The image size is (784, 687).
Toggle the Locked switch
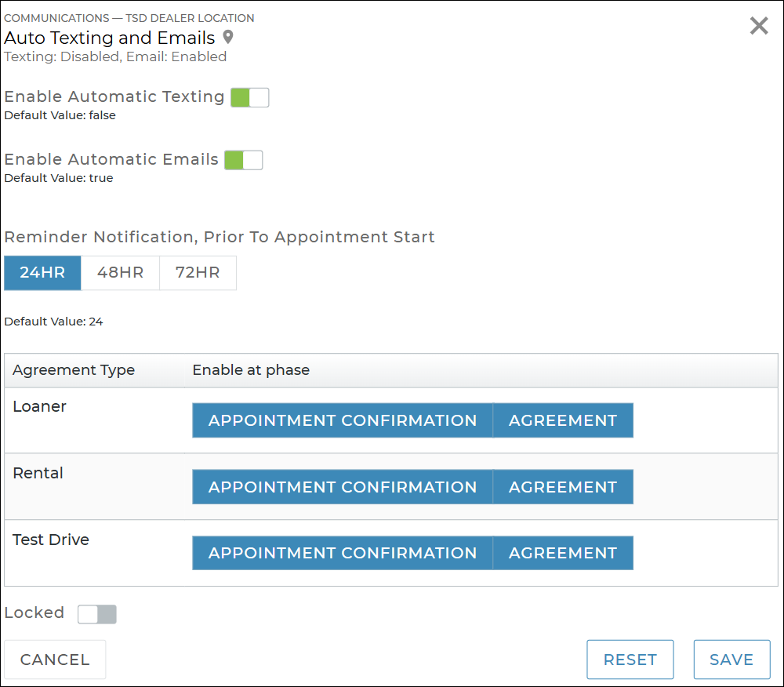click(96, 614)
